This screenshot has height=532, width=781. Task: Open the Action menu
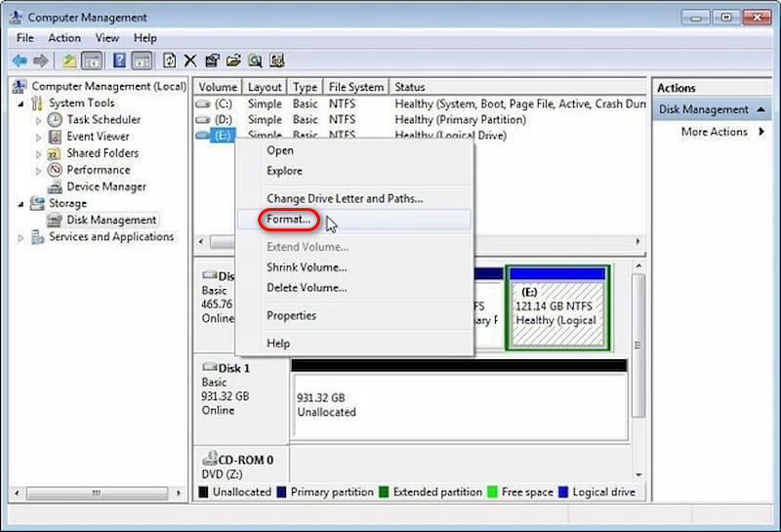[64, 38]
